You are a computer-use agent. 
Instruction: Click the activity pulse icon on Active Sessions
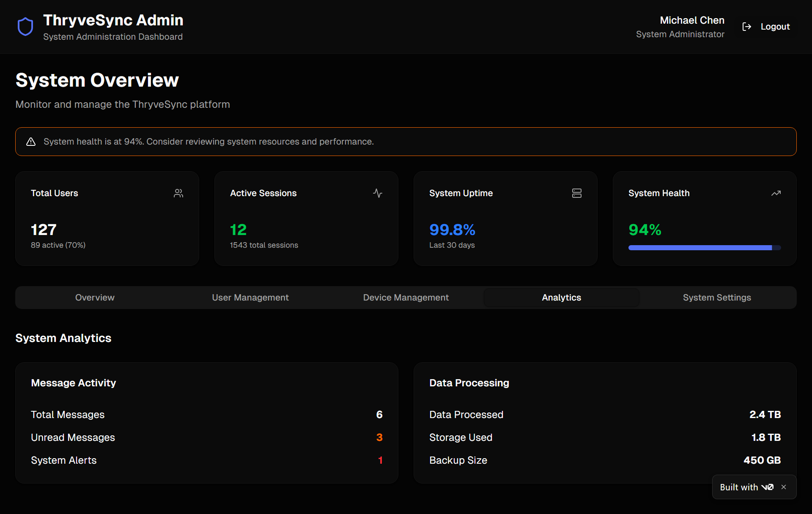378,193
